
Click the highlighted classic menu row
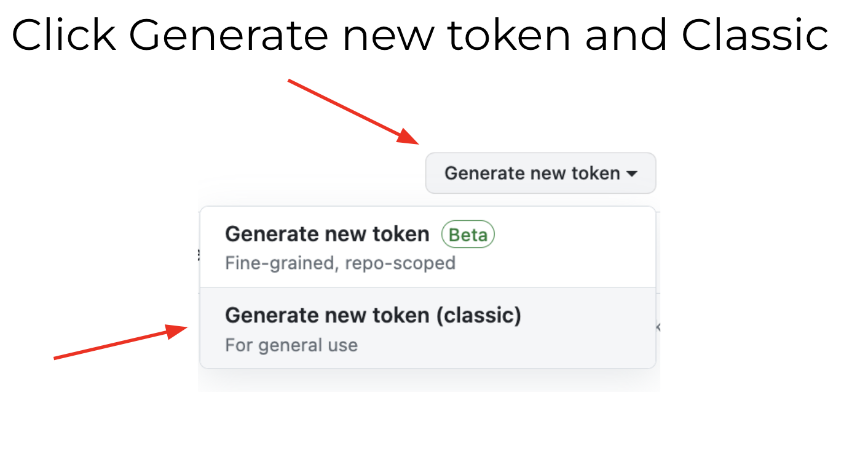(x=427, y=328)
